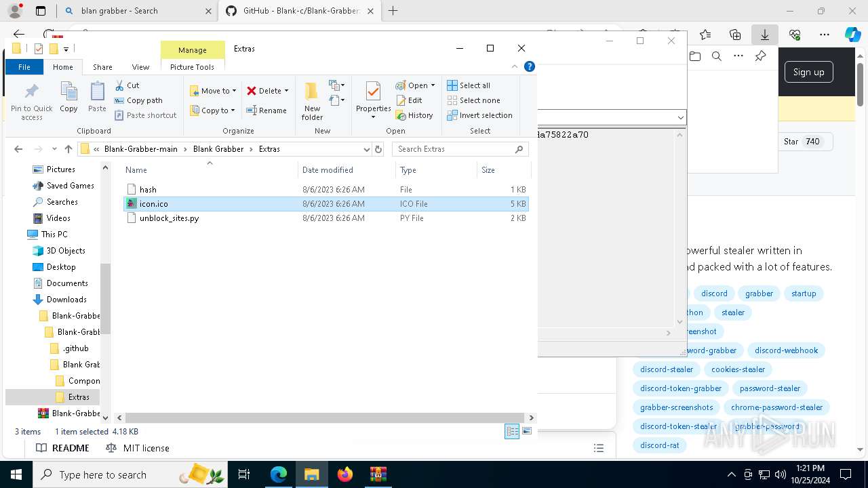This screenshot has height=488, width=868.
Task: Switch to the Share ribbon tab
Action: click(103, 67)
